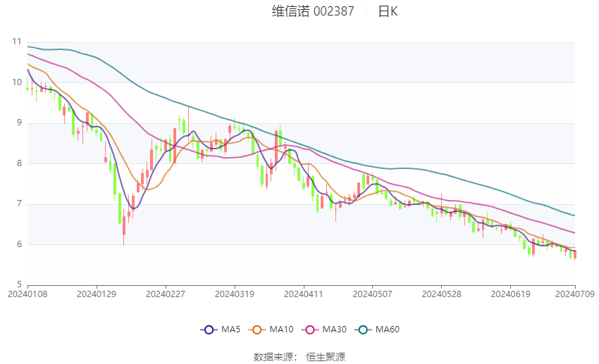Toggle the MA30 legend series
The height and width of the screenshot is (364, 599).
[324, 330]
